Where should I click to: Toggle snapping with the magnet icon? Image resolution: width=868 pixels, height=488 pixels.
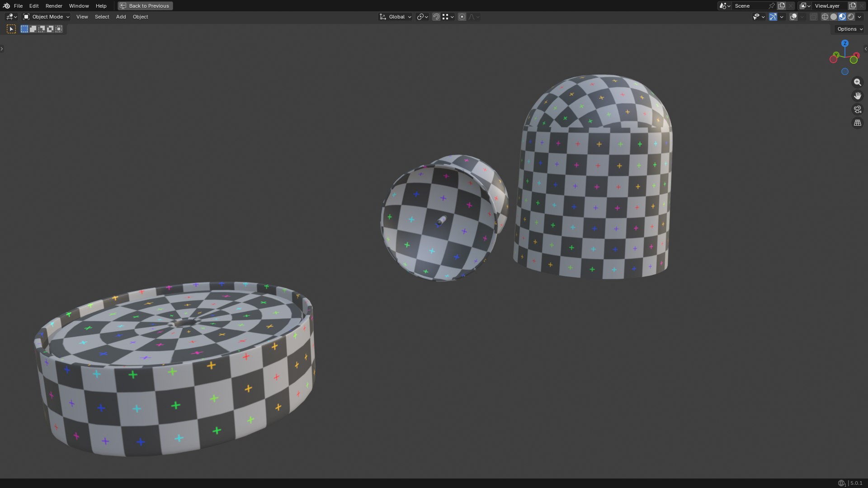tap(436, 17)
